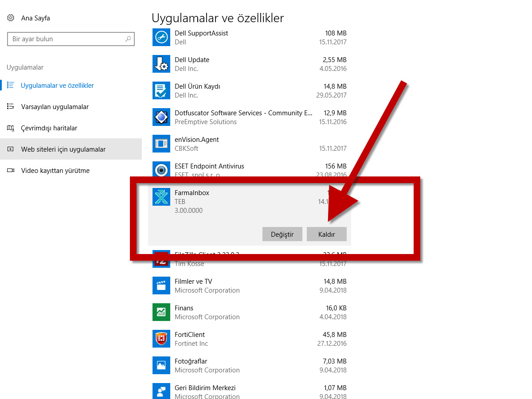Screen dimensions: 532x399
Task: Click the Varsayılan uygulamalar sidebar icon
Action: tap(11, 106)
